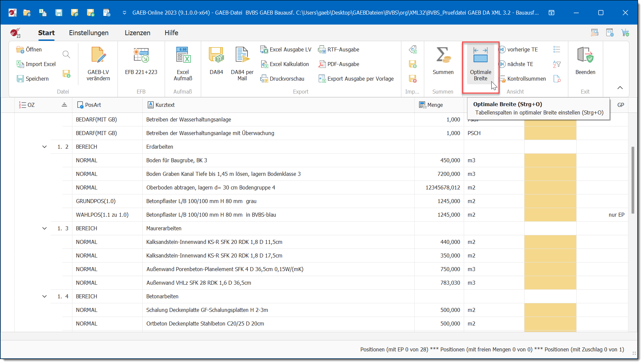Click the Beenden exit icon
This screenshot has height=364, width=643.
(585, 56)
